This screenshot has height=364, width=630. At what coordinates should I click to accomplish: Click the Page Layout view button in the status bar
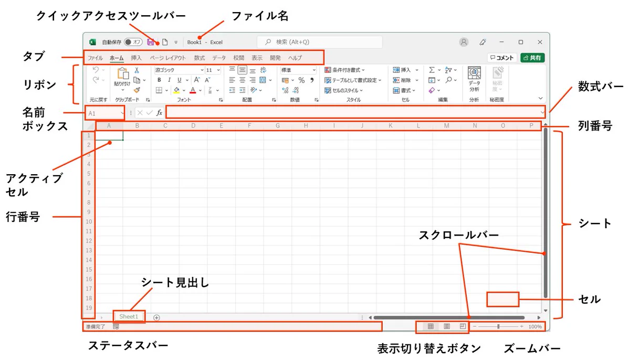(447, 326)
